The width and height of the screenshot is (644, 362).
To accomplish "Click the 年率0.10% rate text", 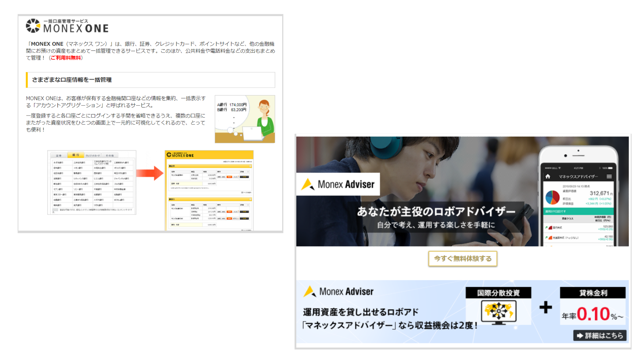I will click(x=593, y=314).
